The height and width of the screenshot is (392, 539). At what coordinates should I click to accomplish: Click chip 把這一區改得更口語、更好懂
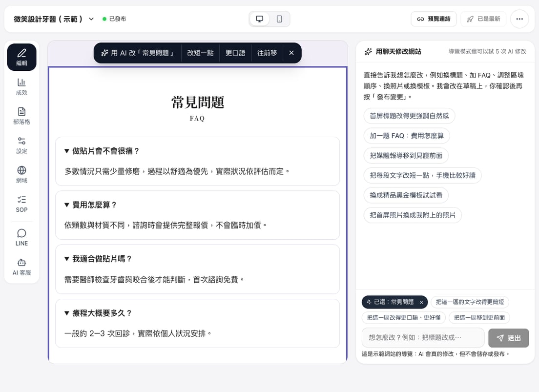[x=404, y=317]
